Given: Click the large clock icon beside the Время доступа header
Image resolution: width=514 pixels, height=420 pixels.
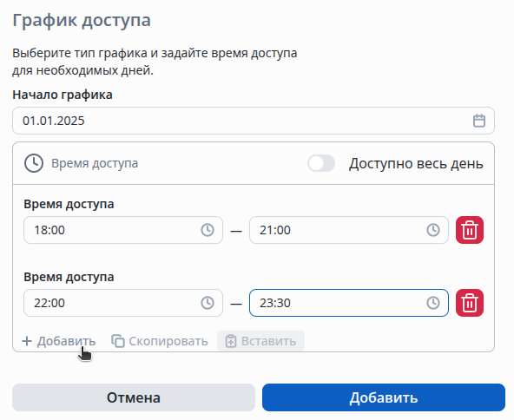Looking at the screenshot, I should pos(34,163).
